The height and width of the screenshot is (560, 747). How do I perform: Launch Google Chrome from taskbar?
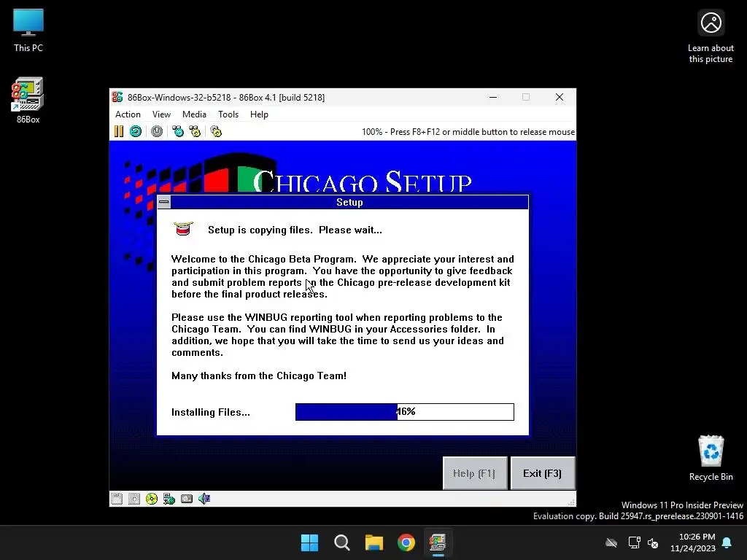(406, 542)
